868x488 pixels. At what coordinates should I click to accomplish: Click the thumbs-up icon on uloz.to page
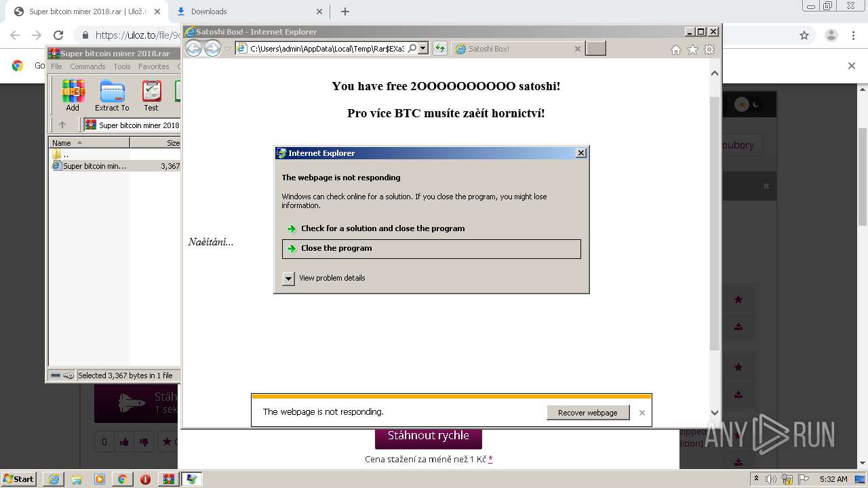[x=124, y=442]
